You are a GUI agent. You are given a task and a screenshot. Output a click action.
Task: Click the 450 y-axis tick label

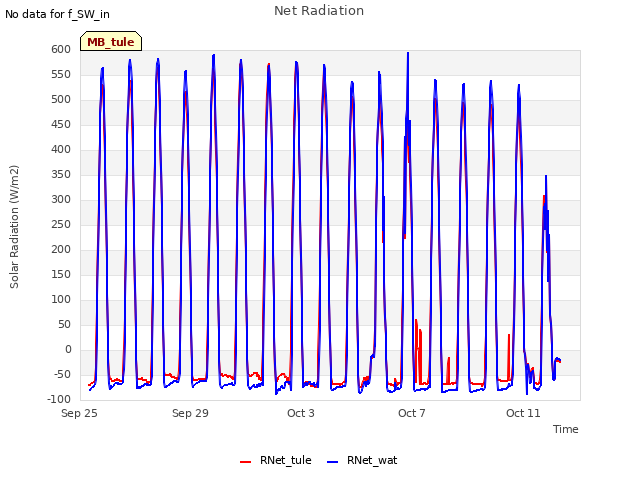tap(61, 124)
